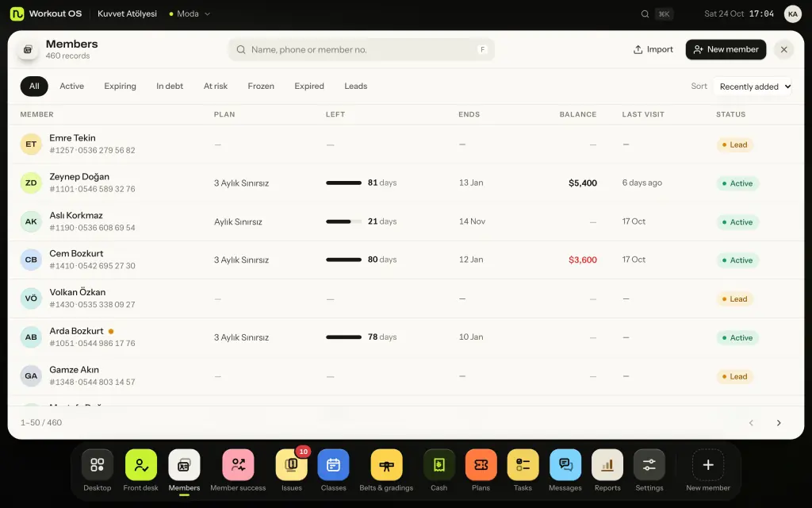
Task: Click Zeynep Doğan's ZD avatar
Action: (x=31, y=183)
